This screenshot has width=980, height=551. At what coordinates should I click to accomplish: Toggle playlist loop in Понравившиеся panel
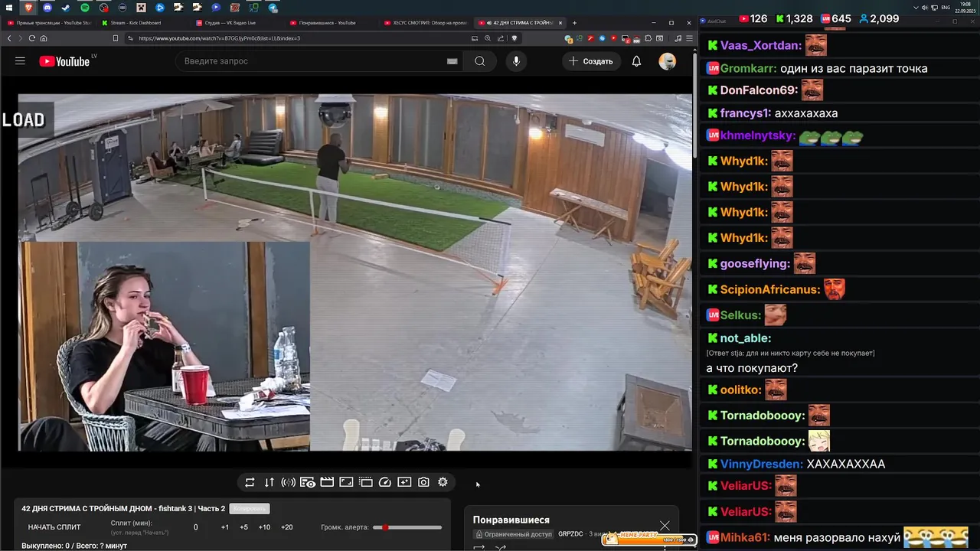pyautogui.click(x=480, y=547)
